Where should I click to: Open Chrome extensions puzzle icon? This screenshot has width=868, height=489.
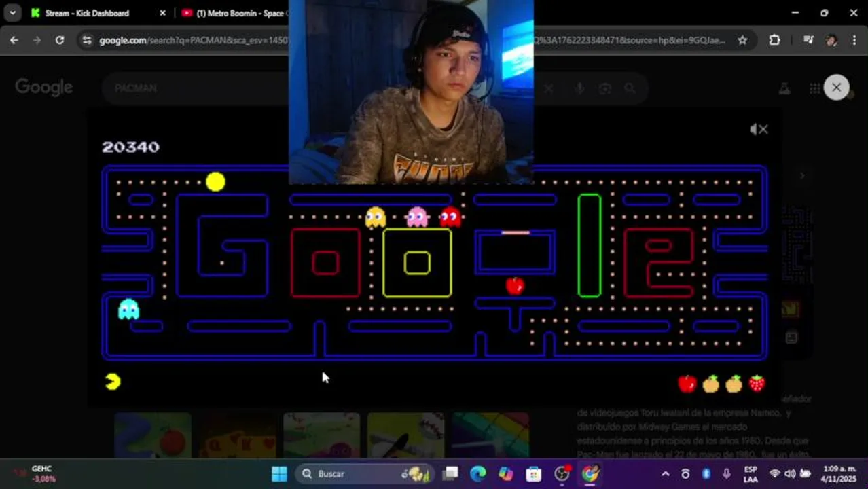pos(774,40)
